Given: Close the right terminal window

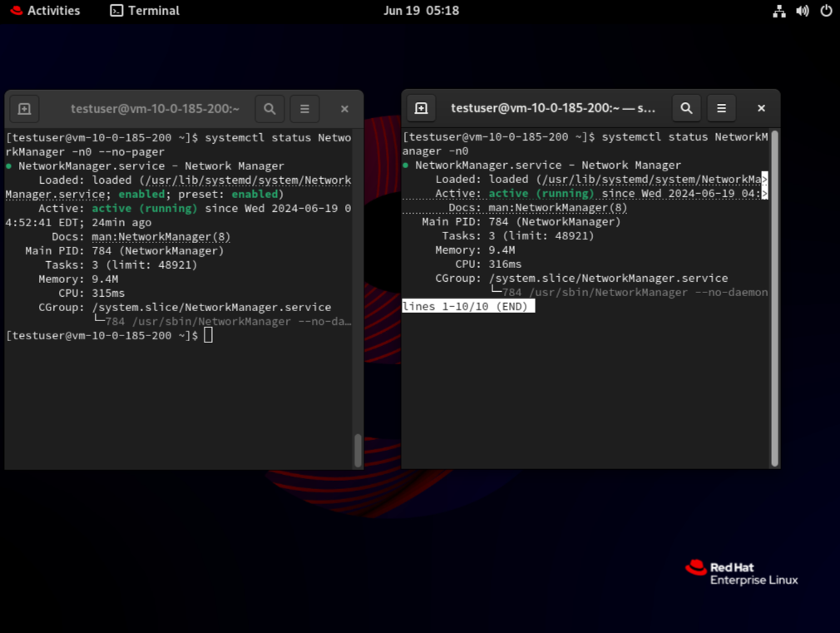Looking at the screenshot, I should (x=761, y=108).
